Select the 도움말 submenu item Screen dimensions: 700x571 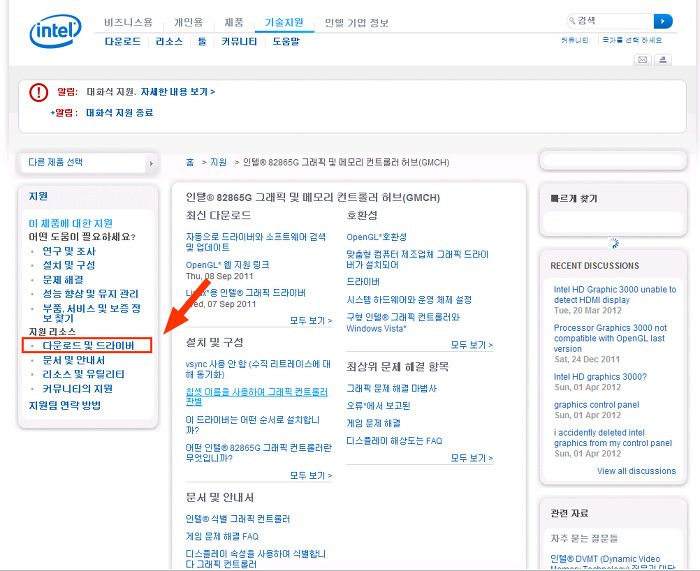(286, 42)
